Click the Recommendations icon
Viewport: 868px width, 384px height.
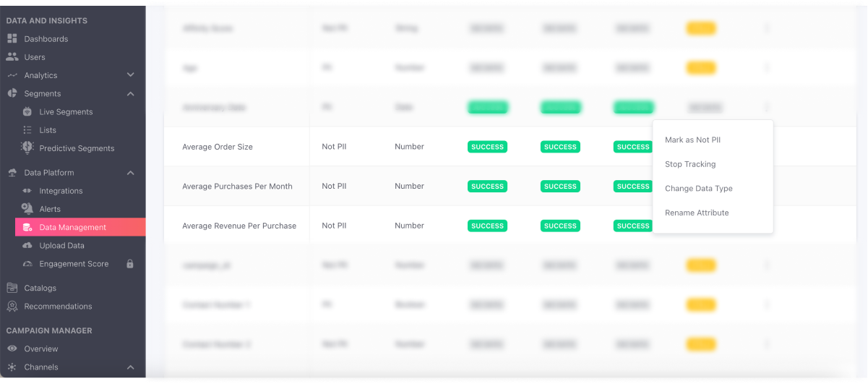[12, 307]
